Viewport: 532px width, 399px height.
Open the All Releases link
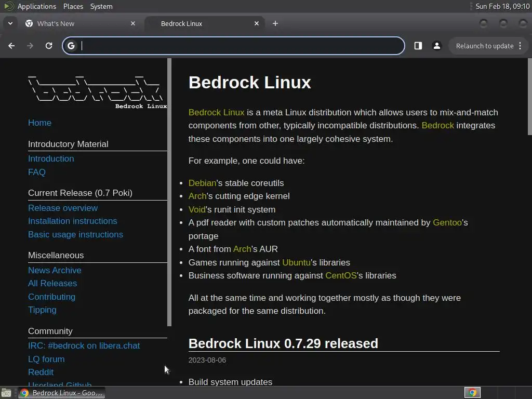(52, 283)
